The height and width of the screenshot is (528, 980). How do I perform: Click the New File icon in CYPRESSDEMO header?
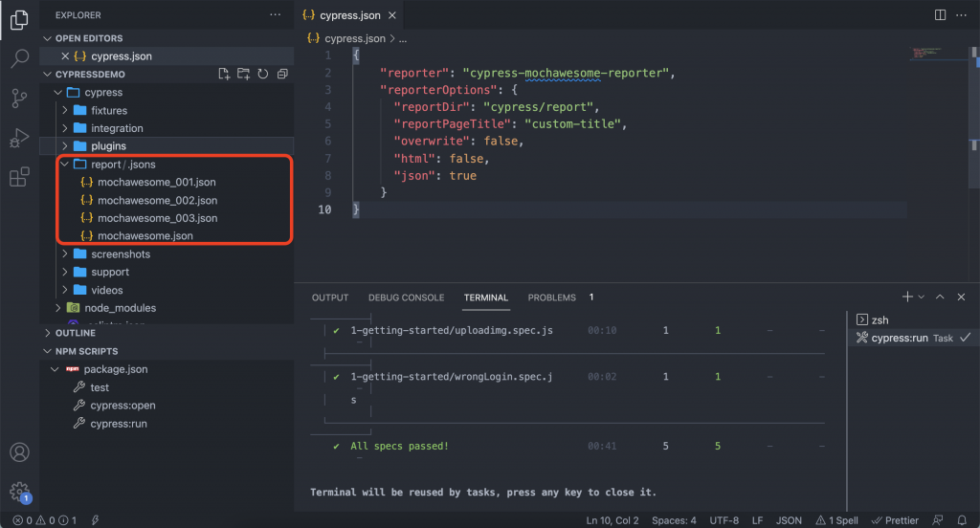pos(224,74)
